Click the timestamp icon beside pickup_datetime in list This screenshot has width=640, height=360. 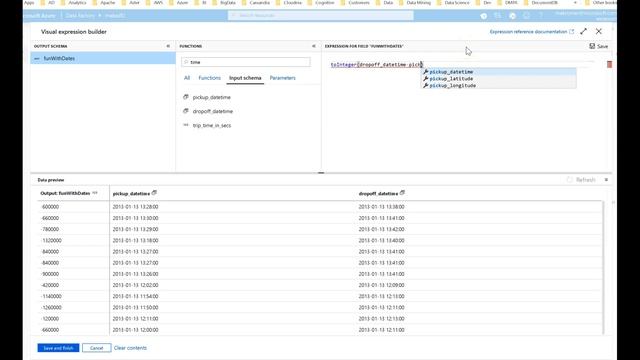pos(186,97)
